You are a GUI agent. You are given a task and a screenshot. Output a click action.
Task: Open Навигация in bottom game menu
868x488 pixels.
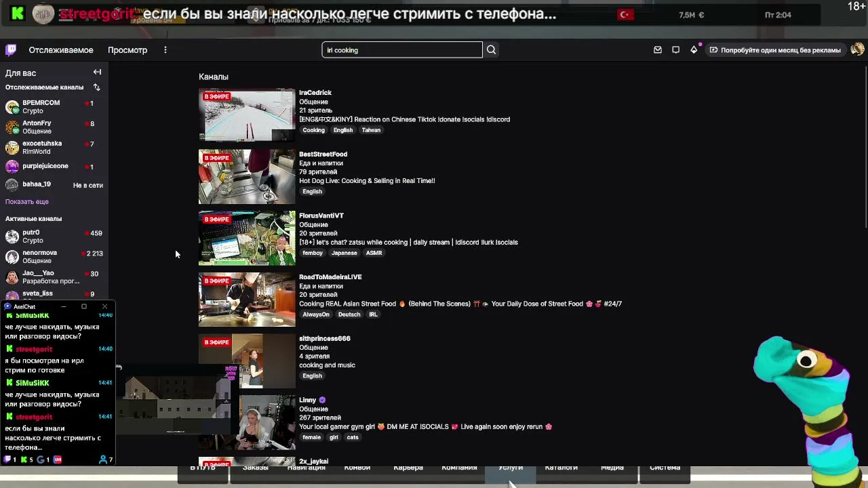click(307, 468)
